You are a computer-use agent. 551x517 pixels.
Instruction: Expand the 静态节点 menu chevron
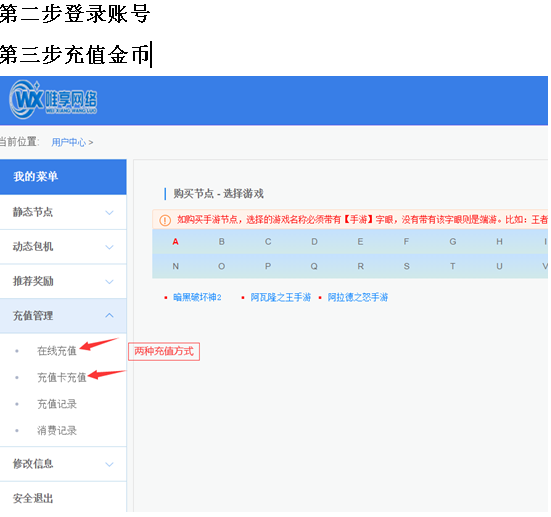tap(109, 213)
